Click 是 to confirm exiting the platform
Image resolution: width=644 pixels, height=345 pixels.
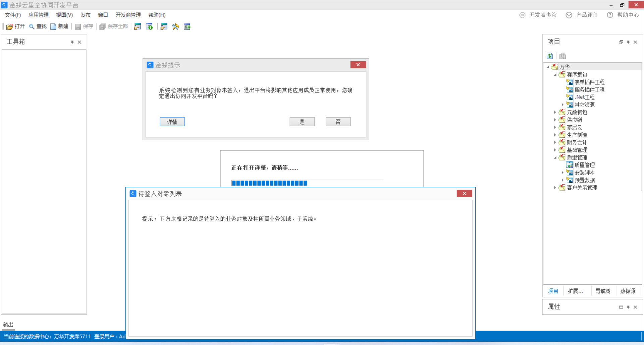(x=302, y=122)
